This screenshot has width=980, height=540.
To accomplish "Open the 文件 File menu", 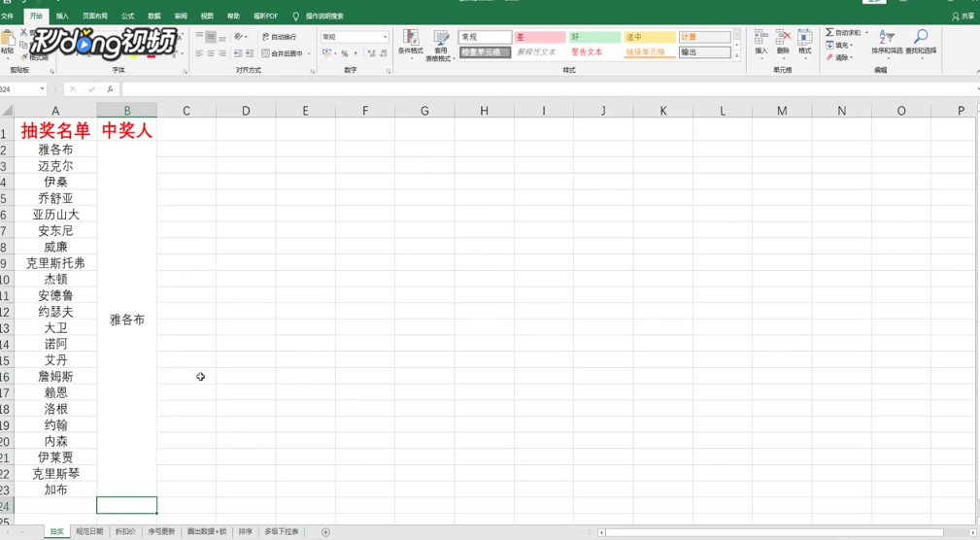I will tap(8, 17).
